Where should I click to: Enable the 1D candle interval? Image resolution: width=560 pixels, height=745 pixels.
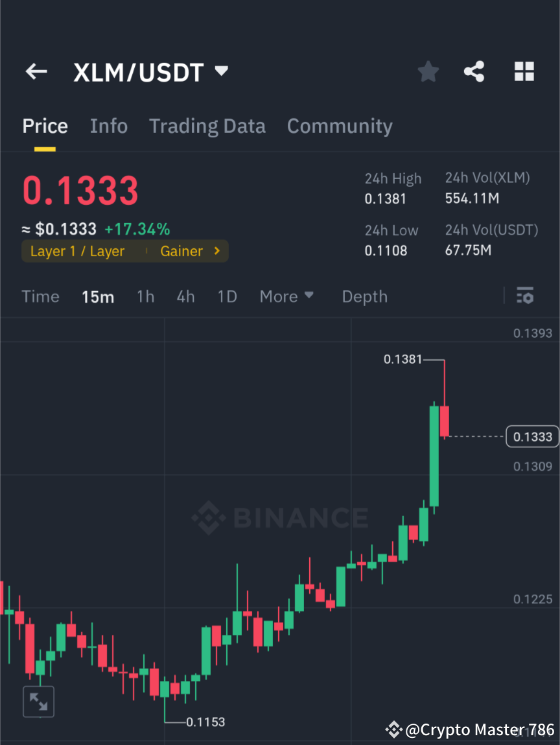point(227,296)
